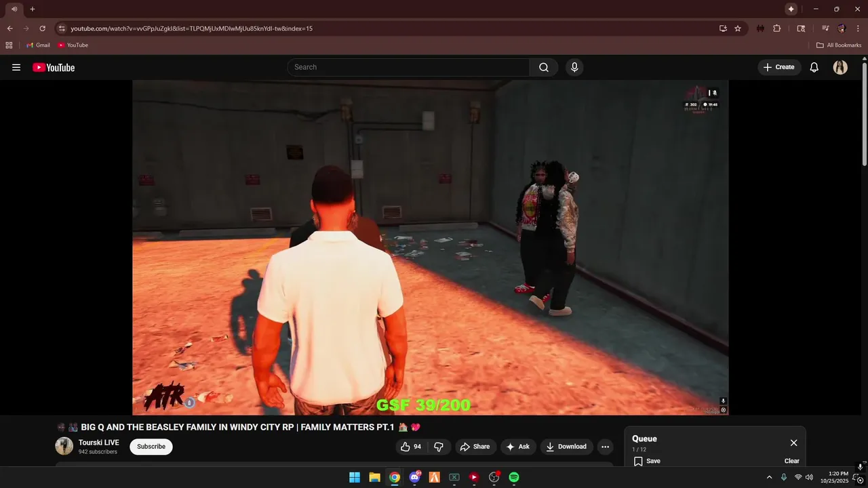Close the Queue panel

point(793,443)
